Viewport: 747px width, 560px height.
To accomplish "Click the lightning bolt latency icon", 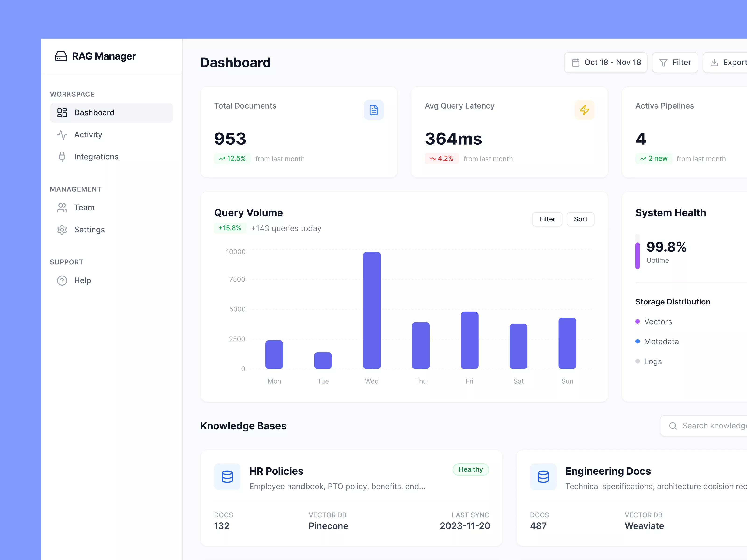I will [584, 110].
